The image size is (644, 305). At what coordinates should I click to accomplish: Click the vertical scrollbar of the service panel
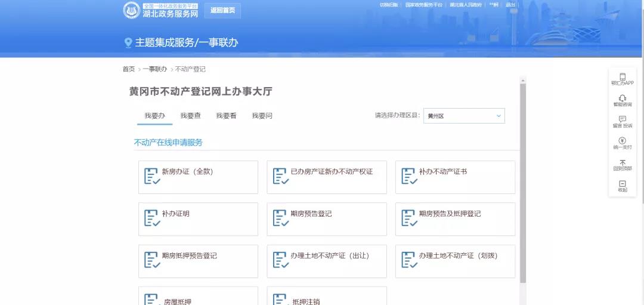point(523,179)
